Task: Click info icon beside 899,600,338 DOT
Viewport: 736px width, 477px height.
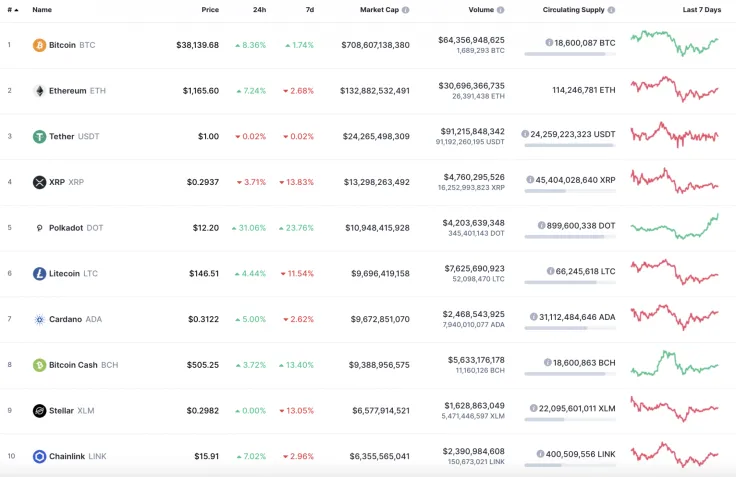Action: pyautogui.click(x=541, y=226)
